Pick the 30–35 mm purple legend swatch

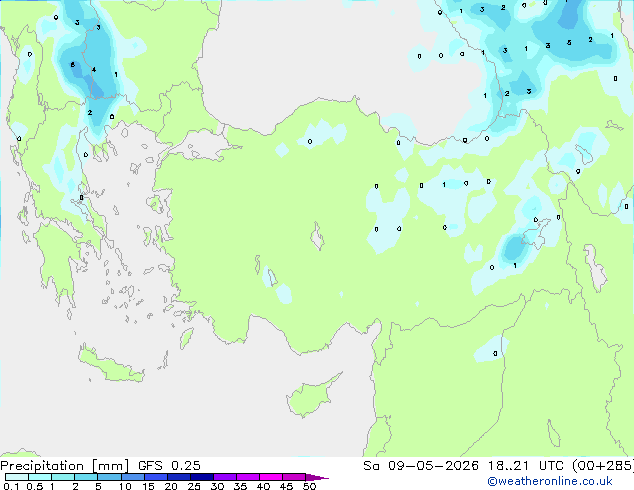(225, 477)
